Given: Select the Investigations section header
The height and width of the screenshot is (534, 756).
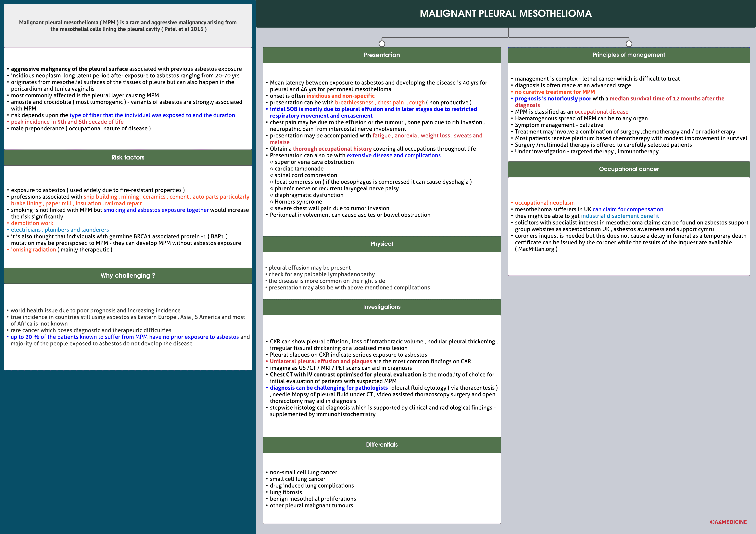Looking at the screenshot, I should pyautogui.click(x=382, y=307).
